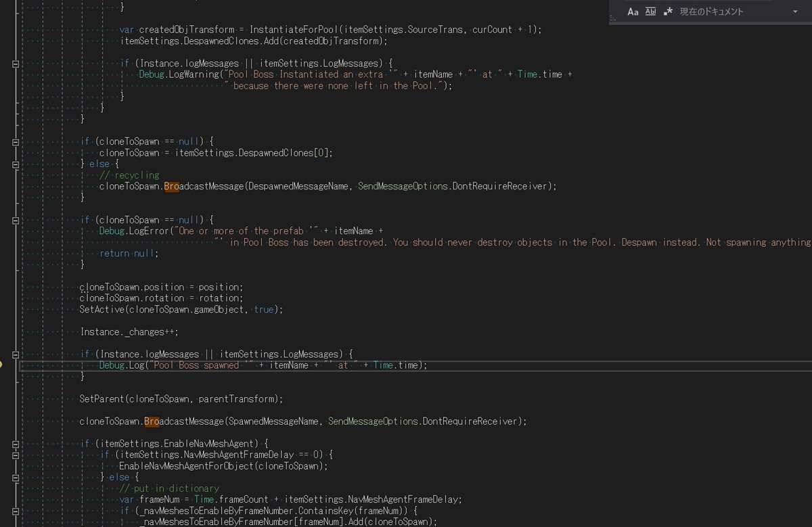Click EnableNavMeshAgentForObject call

pyautogui.click(x=185, y=466)
